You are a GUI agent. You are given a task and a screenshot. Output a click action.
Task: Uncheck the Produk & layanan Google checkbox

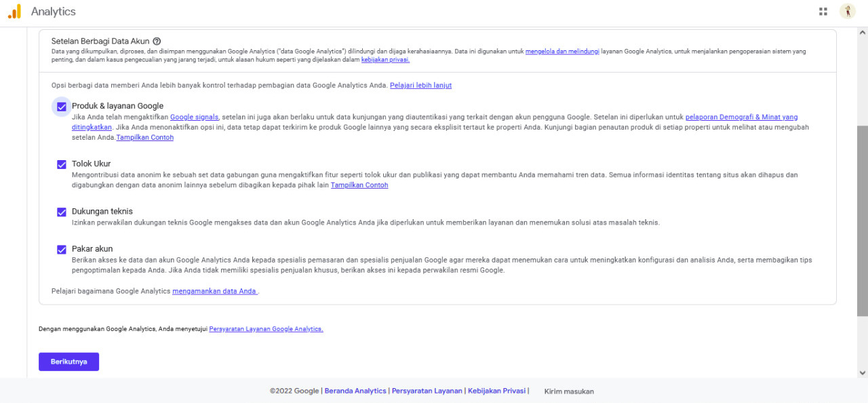(x=62, y=107)
